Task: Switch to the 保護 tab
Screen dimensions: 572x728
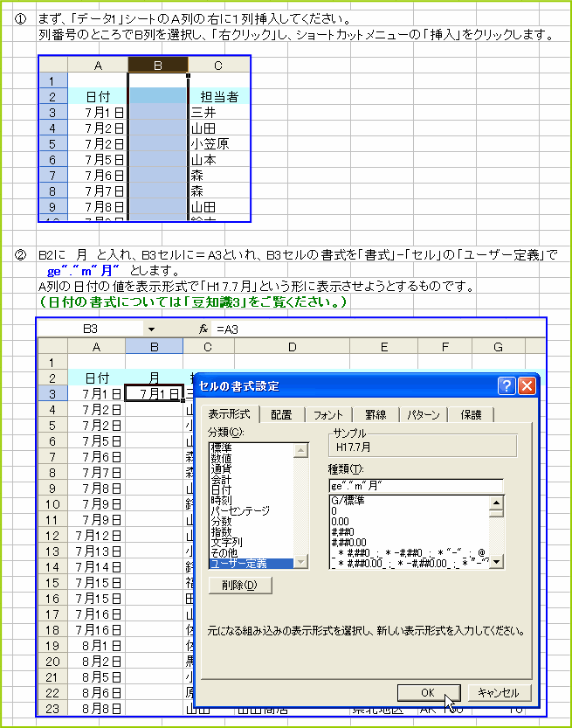Action: 471,414
